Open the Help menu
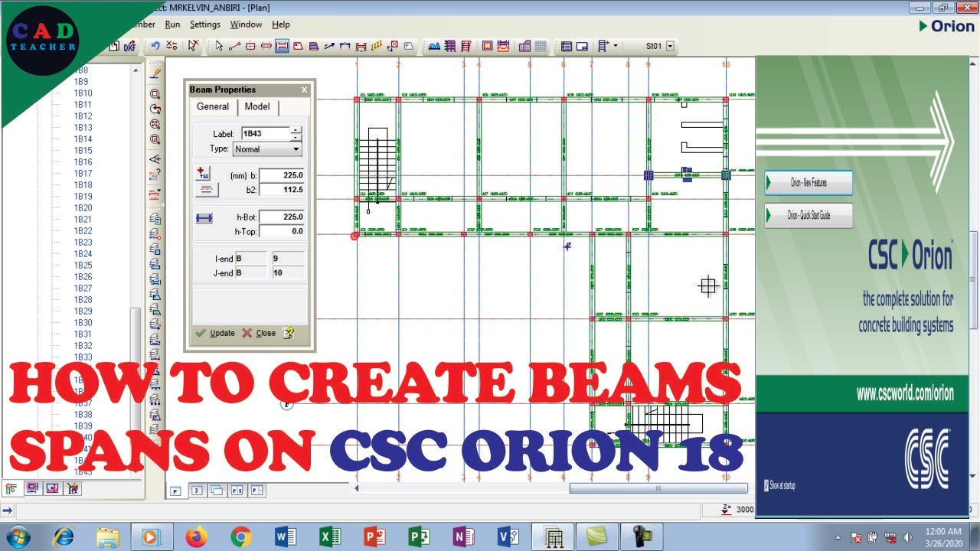This screenshot has width=980, height=551. pos(281,24)
